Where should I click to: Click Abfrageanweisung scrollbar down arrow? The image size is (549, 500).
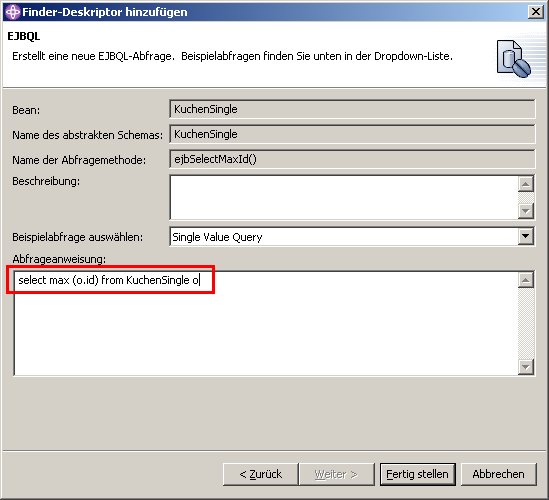tap(526, 367)
